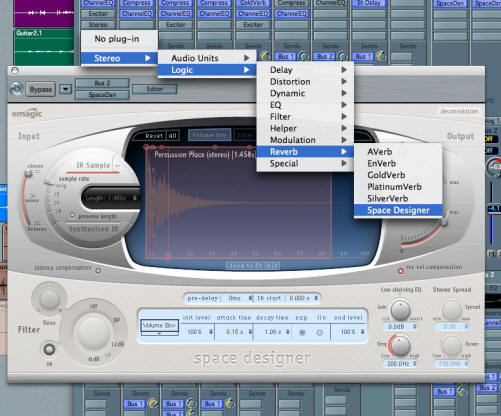Image resolution: width=501 pixels, height=416 pixels.
Task: Turn on the Filter on/off button
Action: pyautogui.click(x=49, y=349)
